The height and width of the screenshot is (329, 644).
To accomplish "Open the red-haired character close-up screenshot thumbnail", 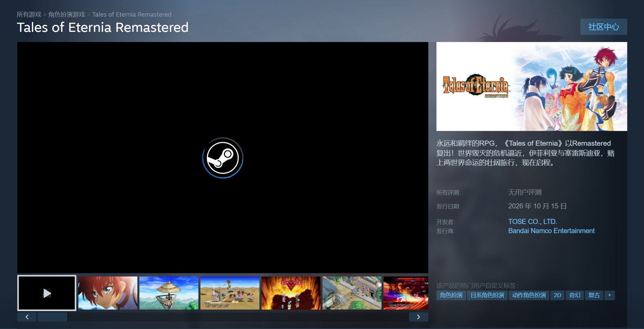I will [108, 293].
